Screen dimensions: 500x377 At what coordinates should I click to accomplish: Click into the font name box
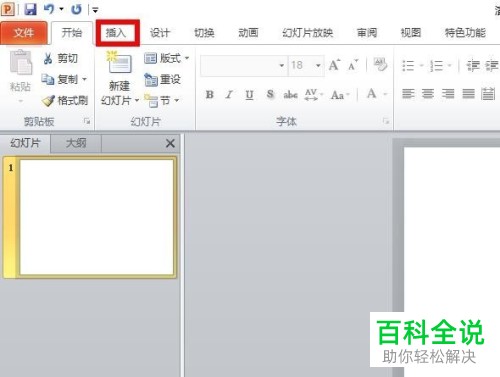click(x=239, y=65)
